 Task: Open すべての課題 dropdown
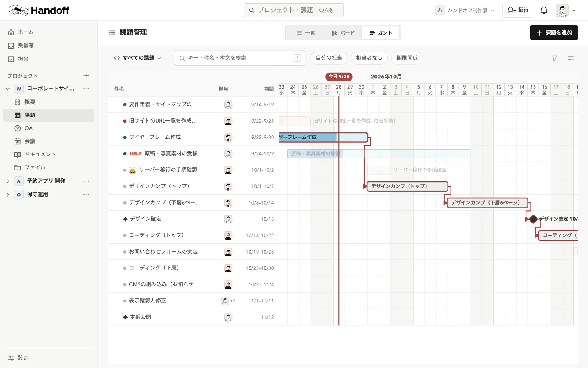click(138, 58)
